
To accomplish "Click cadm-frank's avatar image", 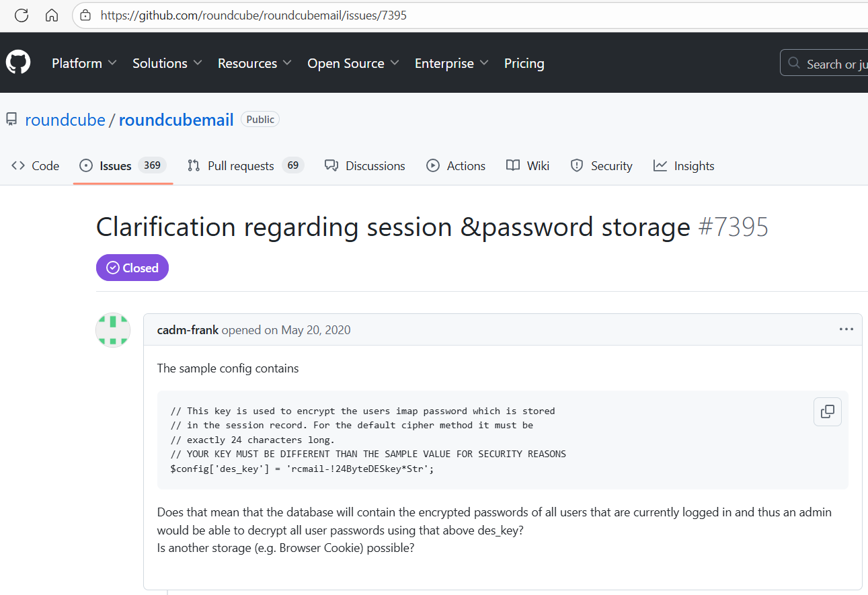I will [113, 330].
